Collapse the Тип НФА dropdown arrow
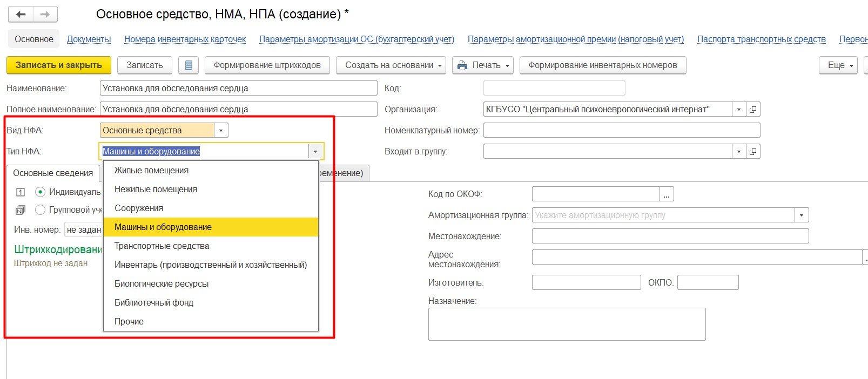This screenshot has width=868, height=379. coord(315,152)
